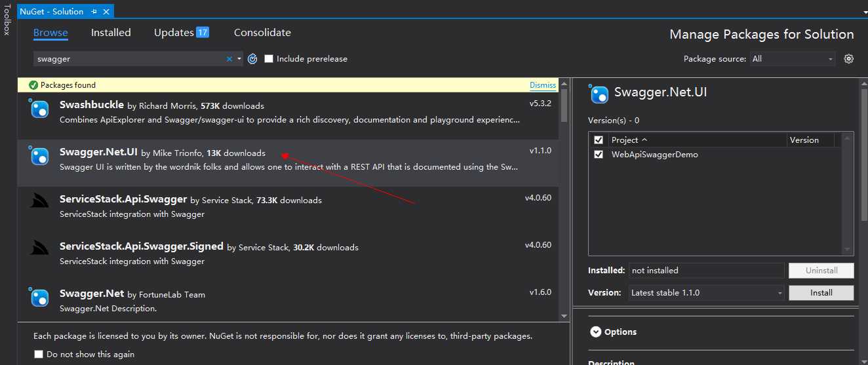Image resolution: width=868 pixels, height=365 pixels.
Task: Select ServiceStack.Api.Swagger.Signed package row
Action: [288, 258]
